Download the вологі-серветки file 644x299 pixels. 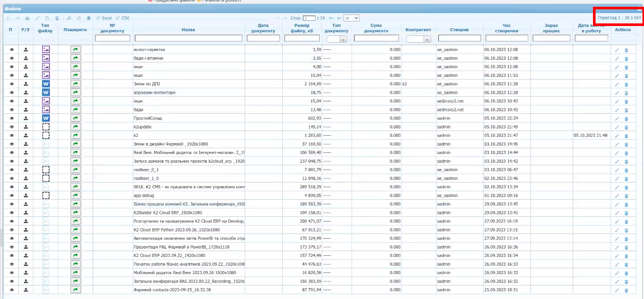(x=26, y=50)
